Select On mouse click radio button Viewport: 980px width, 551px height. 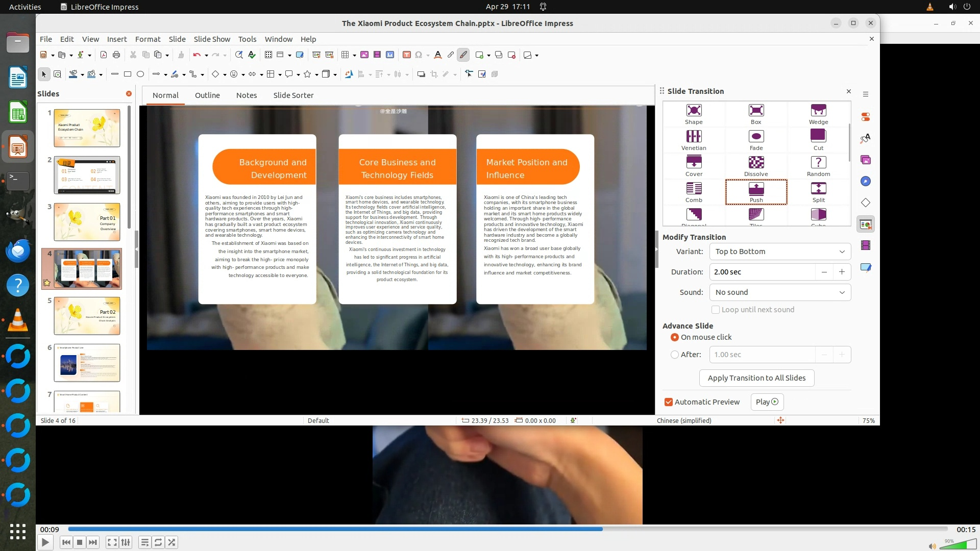point(675,337)
